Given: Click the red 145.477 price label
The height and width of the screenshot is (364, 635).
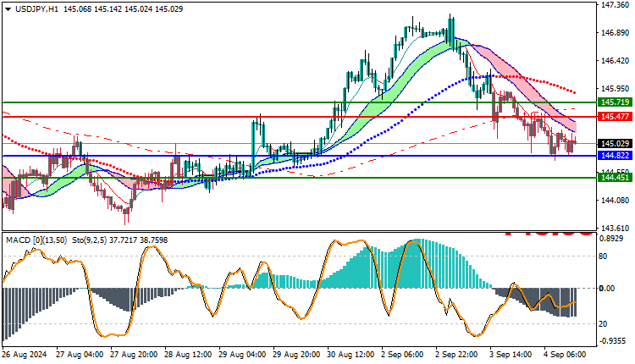Looking at the screenshot, I should 616,117.
